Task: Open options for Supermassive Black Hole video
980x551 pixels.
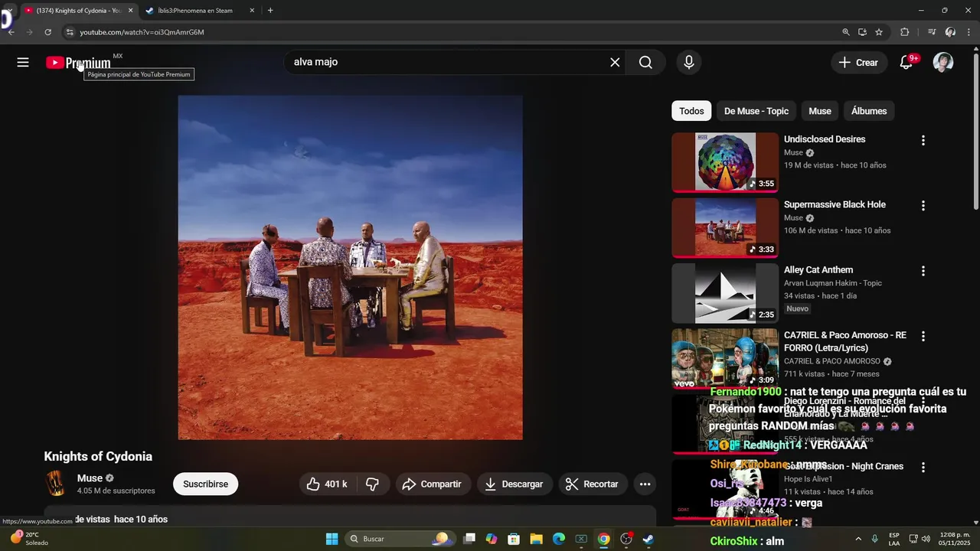Action: 923,205
